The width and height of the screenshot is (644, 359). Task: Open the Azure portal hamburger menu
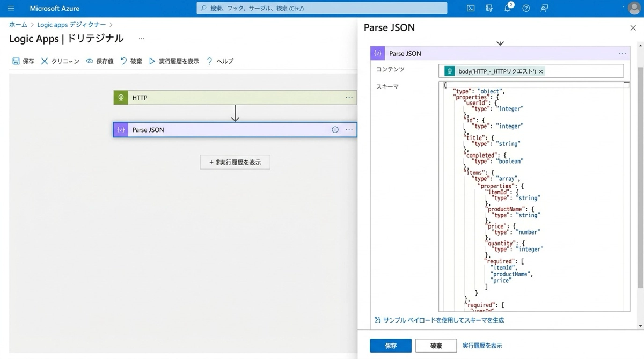(11, 9)
